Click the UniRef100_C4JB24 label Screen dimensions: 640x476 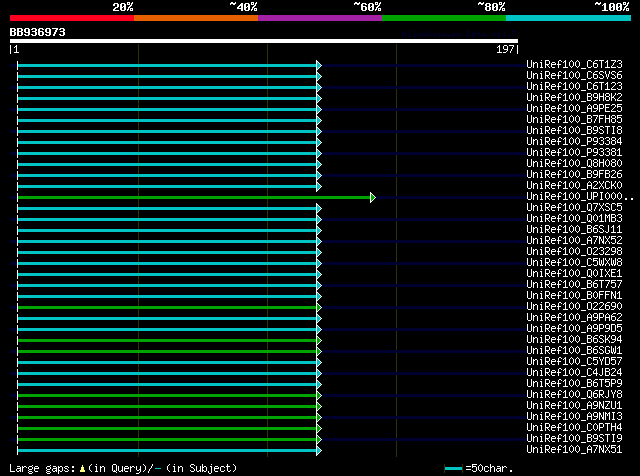point(574,373)
